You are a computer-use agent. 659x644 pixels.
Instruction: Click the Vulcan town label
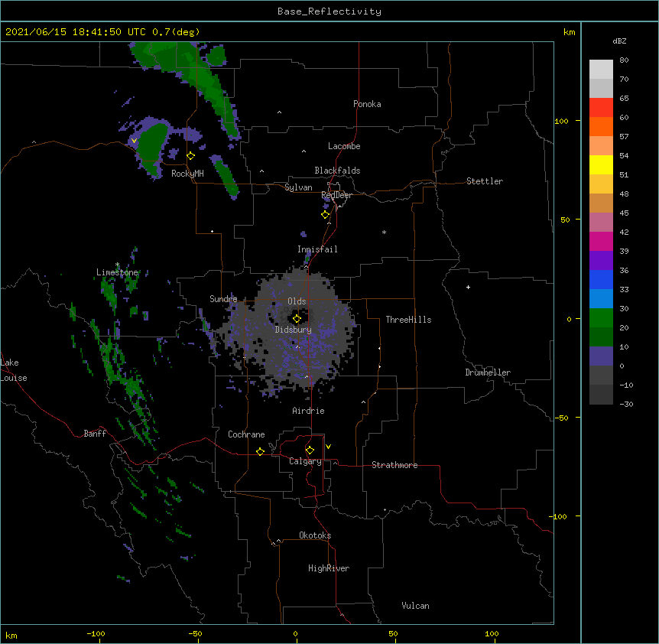(415, 606)
